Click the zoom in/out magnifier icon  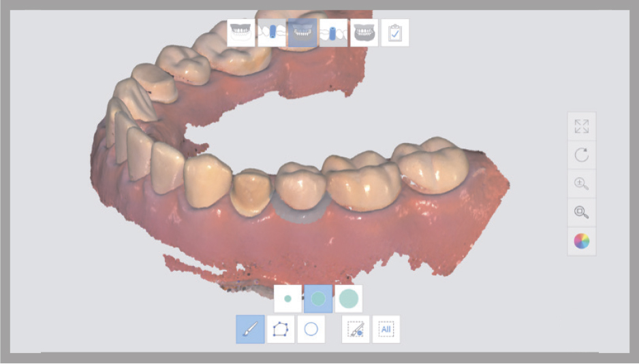(x=581, y=184)
